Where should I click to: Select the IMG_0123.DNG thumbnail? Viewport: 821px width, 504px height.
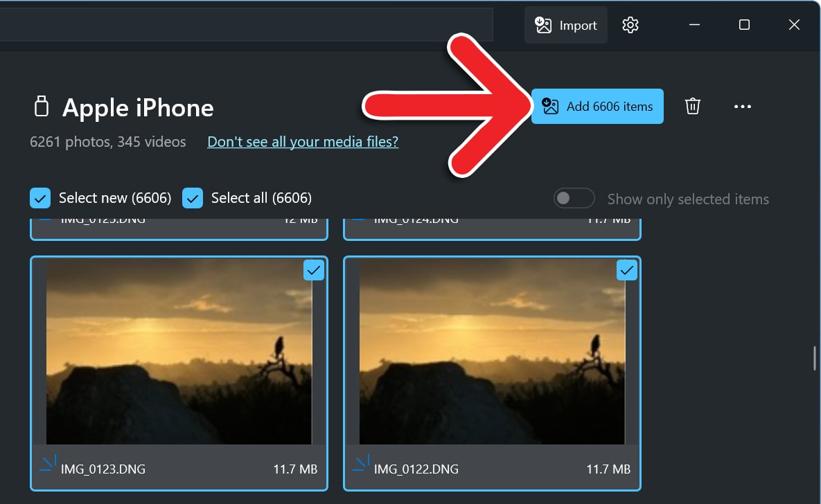click(179, 353)
